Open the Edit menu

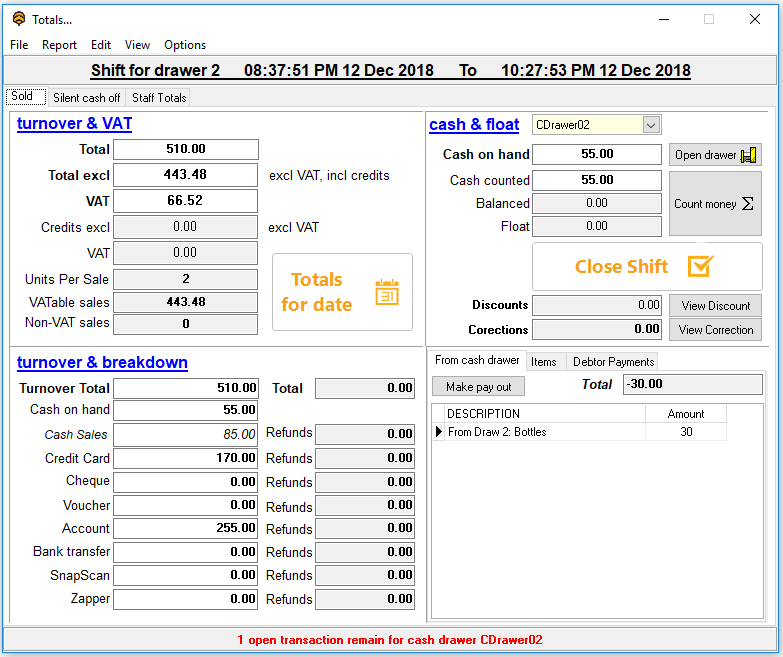click(x=101, y=45)
